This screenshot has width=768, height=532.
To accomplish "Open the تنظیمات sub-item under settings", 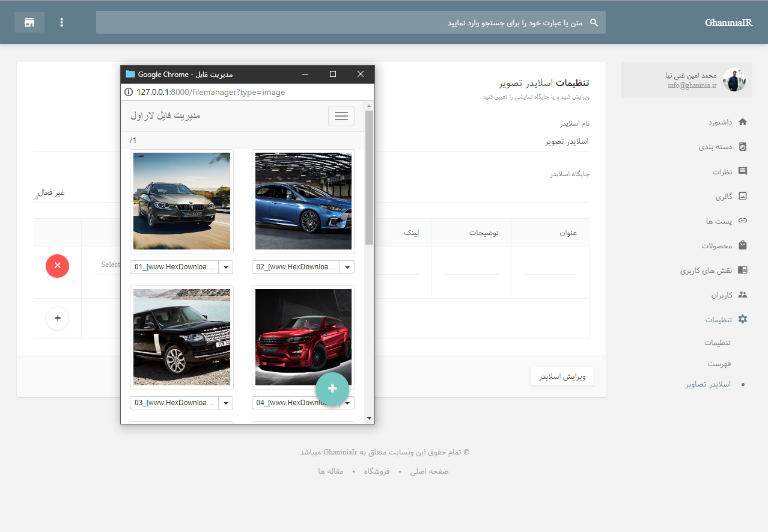I will [x=718, y=343].
